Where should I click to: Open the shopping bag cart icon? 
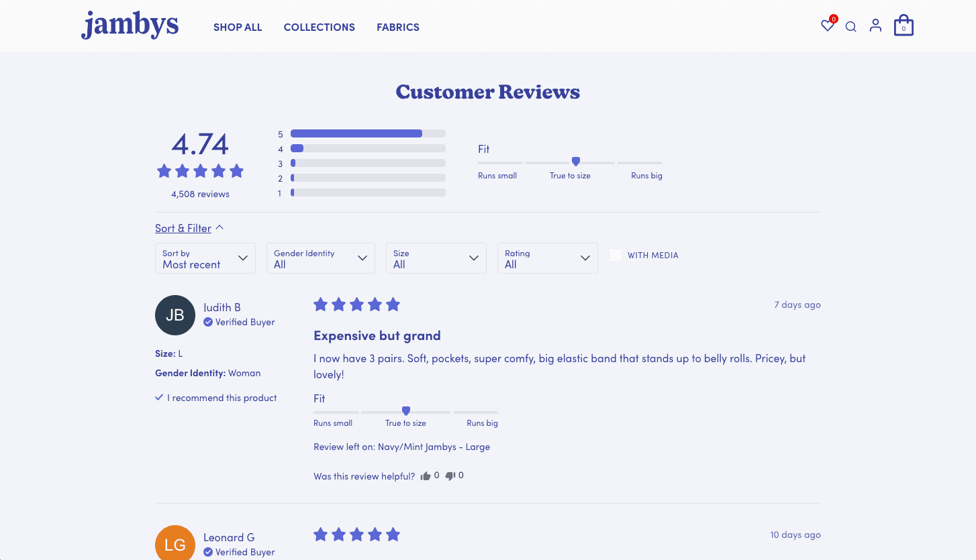pos(904,25)
